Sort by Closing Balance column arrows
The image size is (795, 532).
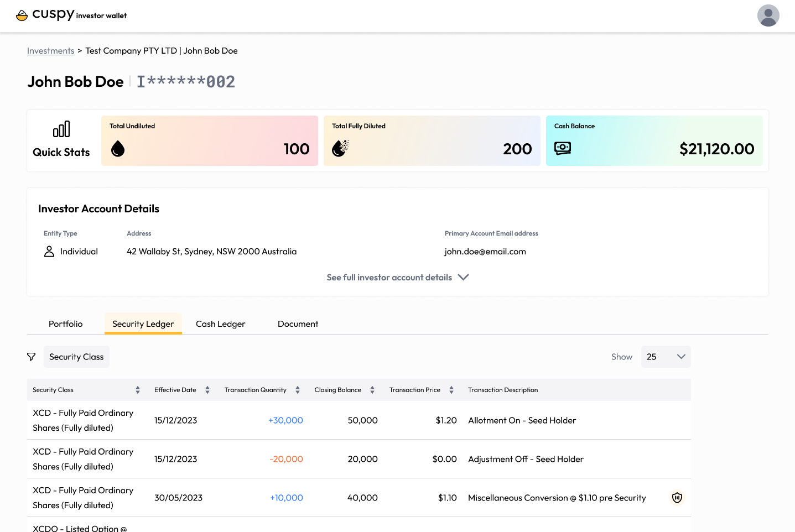372,390
